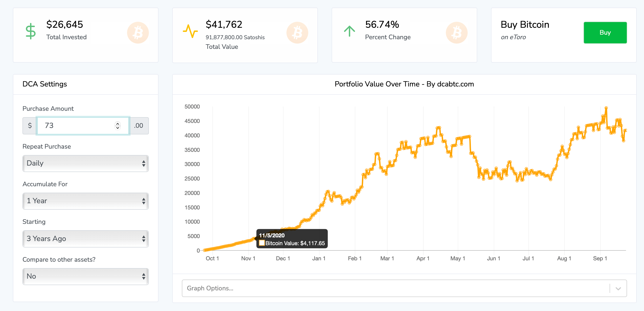Viewport: 644px width, 311px height.
Task: Click Bitcoin logo in Total Value card
Action: pos(297,33)
